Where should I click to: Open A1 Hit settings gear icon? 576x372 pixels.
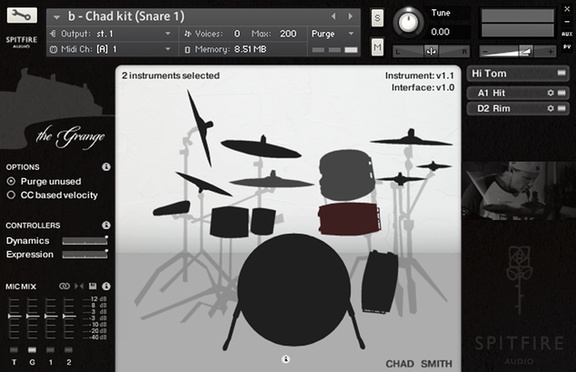pos(550,93)
